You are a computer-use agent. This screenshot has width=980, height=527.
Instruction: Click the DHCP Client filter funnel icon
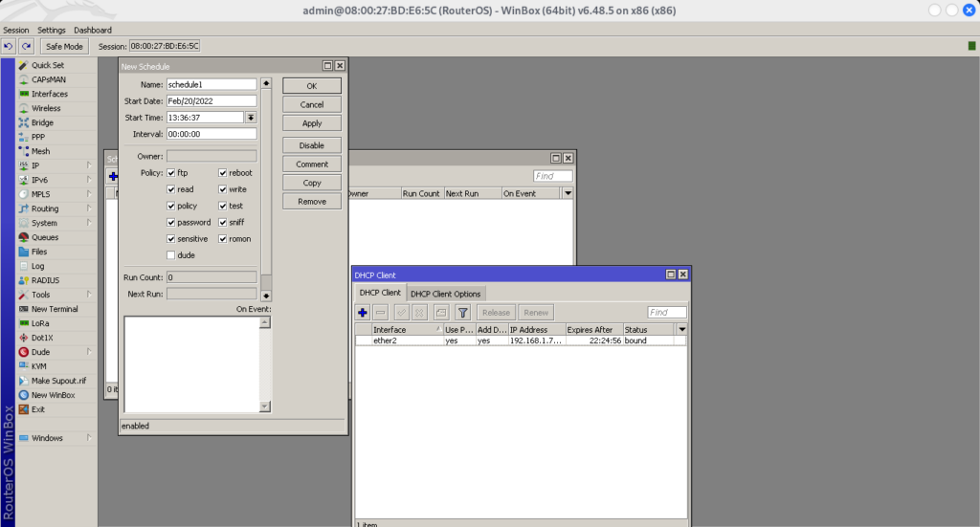pos(462,312)
